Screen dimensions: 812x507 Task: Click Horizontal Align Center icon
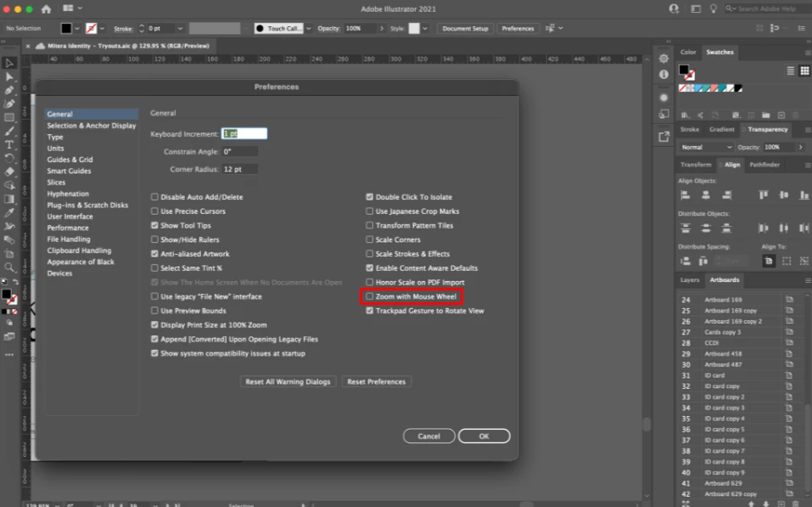[x=706, y=195]
